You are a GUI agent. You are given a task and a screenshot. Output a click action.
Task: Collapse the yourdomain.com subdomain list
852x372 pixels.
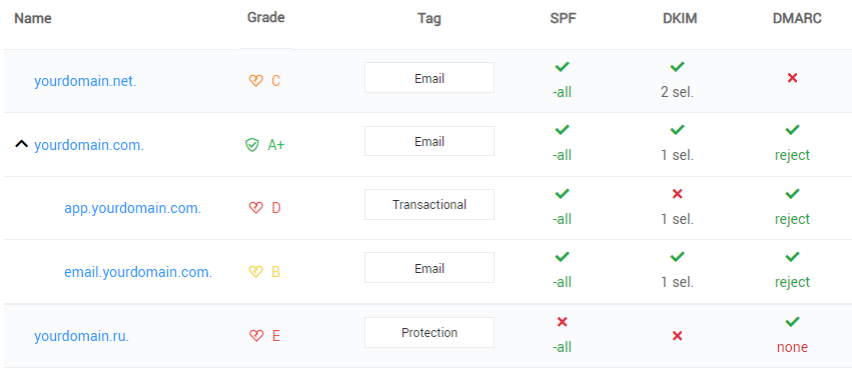21,144
